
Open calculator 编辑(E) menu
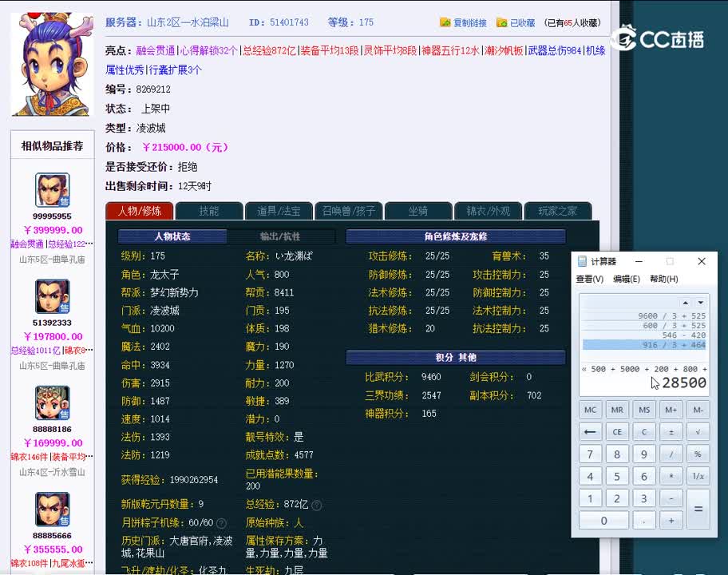[x=627, y=279]
